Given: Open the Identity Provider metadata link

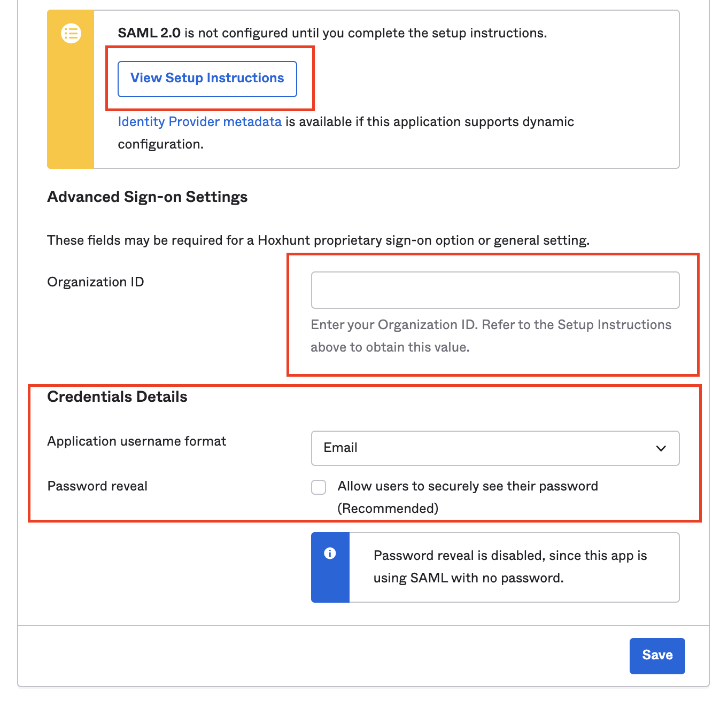Looking at the screenshot, I should click(x=200, y=122).
